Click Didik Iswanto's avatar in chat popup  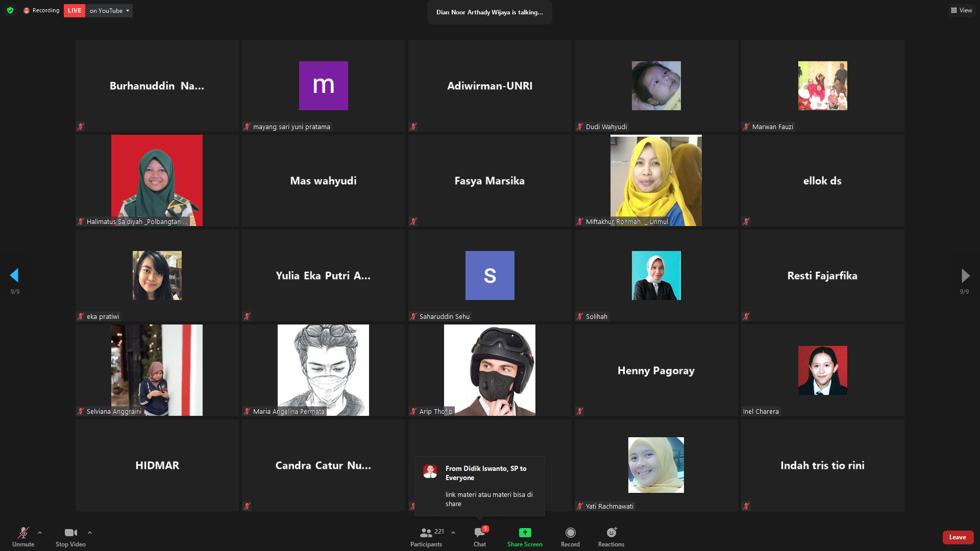430,471
